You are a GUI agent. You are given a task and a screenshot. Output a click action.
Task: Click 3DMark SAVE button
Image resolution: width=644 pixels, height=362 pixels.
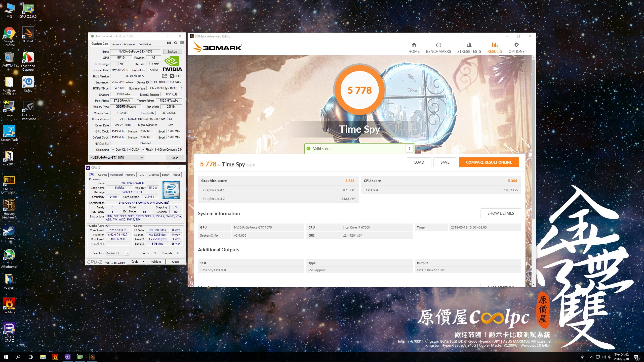[x=445, y=162]
